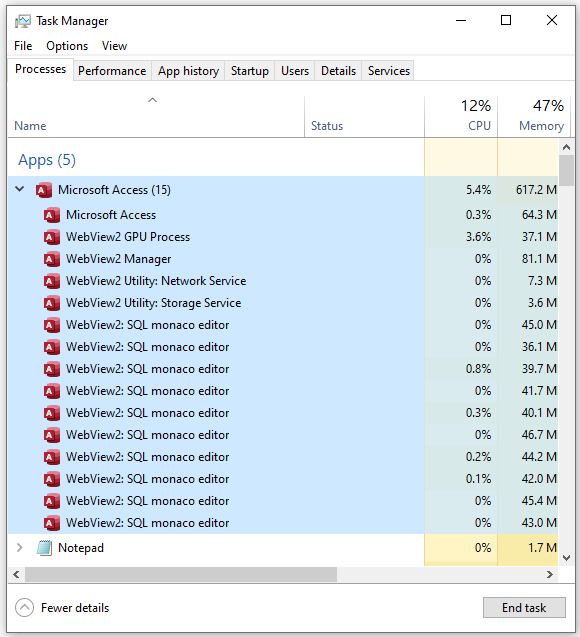
Task: Sort by the 12% CPU column header
Action: pos(461,117)
